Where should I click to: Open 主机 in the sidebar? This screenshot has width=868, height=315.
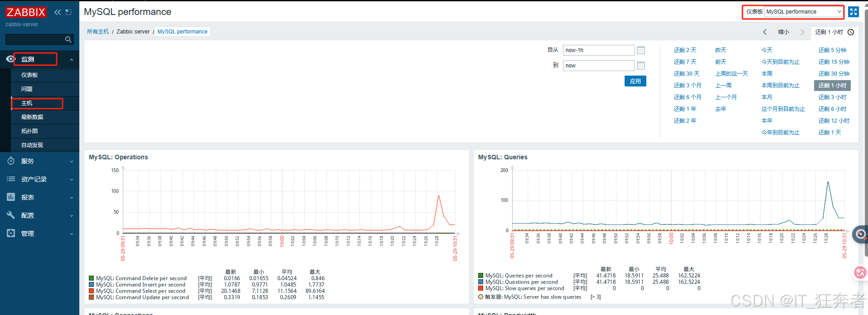click(27, 103)
